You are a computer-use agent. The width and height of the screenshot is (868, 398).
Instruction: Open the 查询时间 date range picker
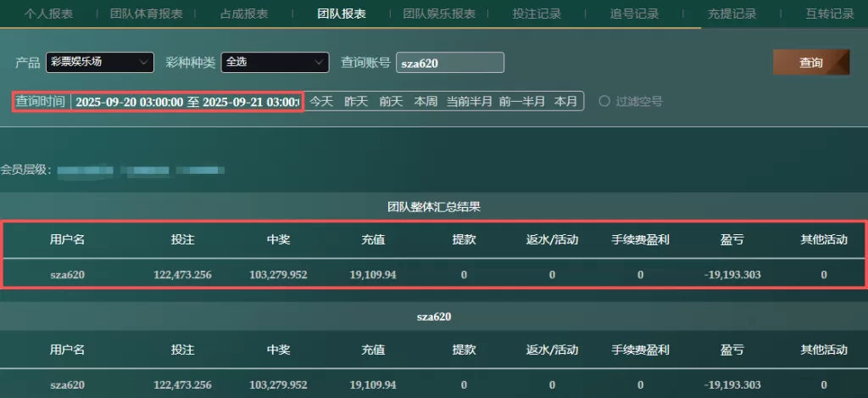[x=186, y=102]
